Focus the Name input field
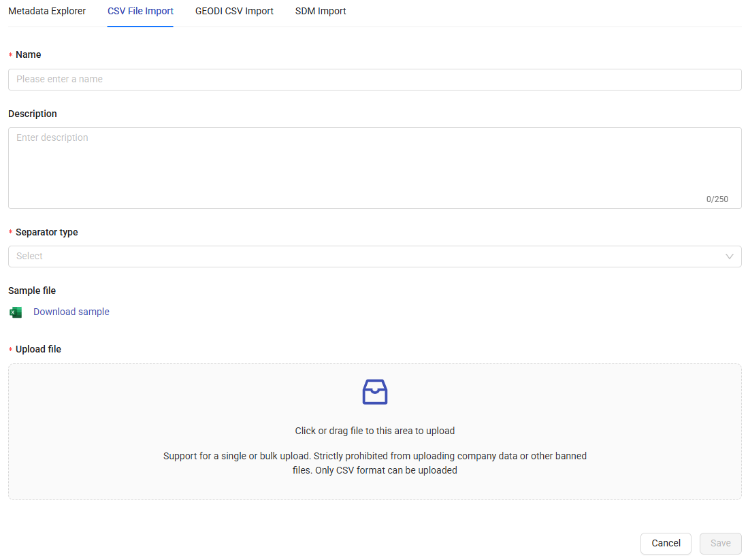Viewport: 748px width, 560px height. (x=374, y=80)
